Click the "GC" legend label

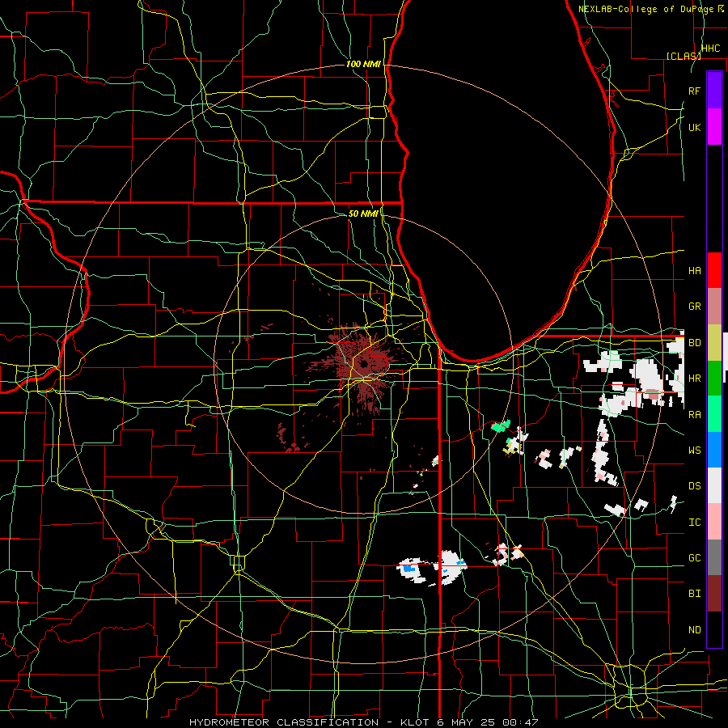694,558
